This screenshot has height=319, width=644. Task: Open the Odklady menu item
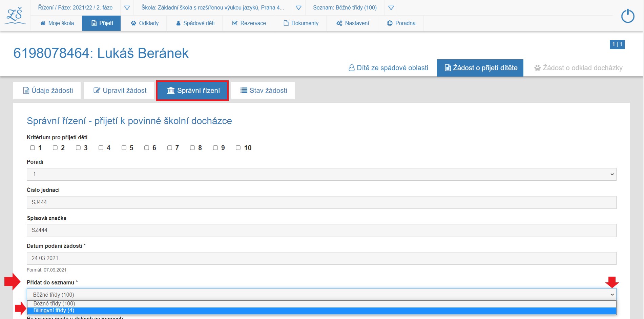click(145, 23)
